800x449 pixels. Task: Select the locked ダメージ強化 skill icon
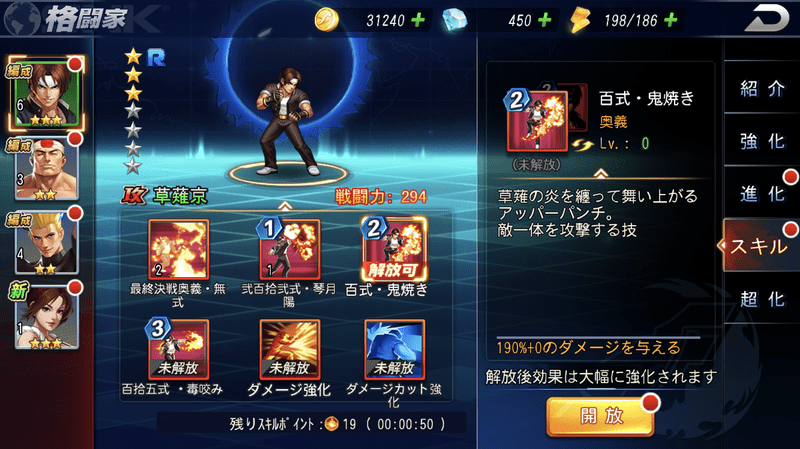click(289, 350)
